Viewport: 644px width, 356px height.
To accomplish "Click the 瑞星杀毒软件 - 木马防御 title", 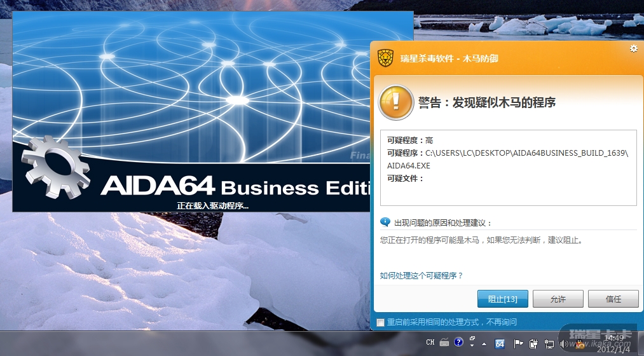I will pyautogui.click(x=449, y=58).
